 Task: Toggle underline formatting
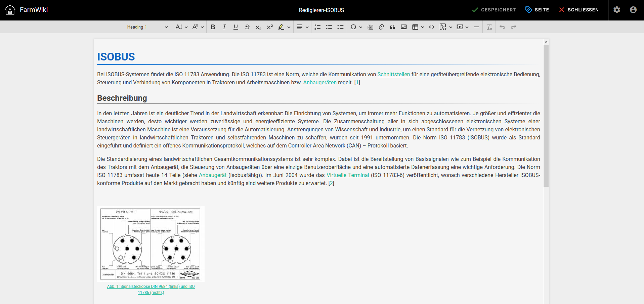click(235, 27)
